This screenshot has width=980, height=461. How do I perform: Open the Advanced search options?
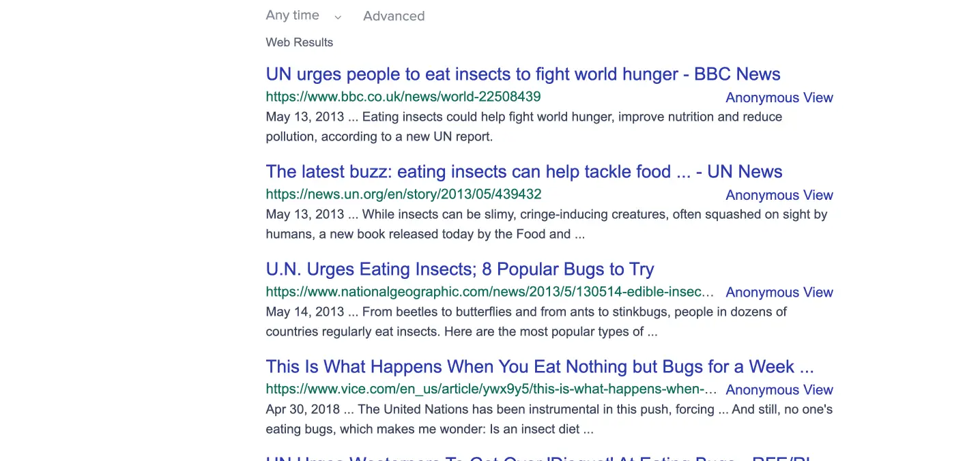394,16
